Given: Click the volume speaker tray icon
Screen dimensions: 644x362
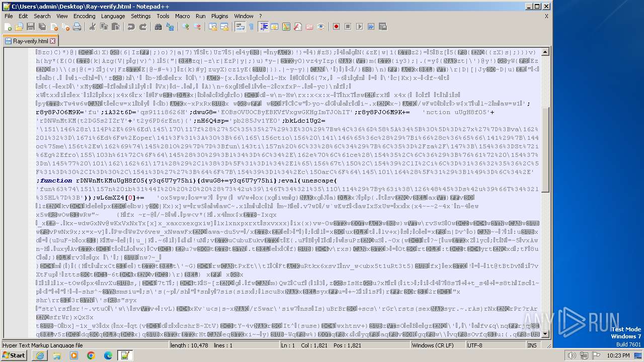Looking at the screenshot, I should (x=573, y=356).
